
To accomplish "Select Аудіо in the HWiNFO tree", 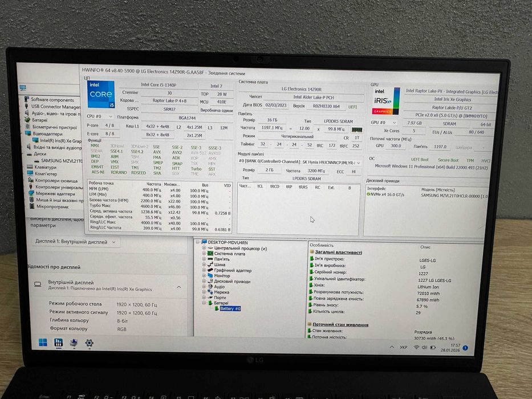I will click(219, 287).
